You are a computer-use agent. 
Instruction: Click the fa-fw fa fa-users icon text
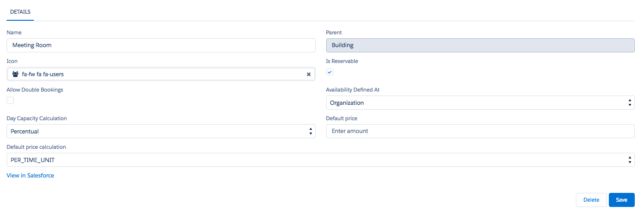(43, 74)
